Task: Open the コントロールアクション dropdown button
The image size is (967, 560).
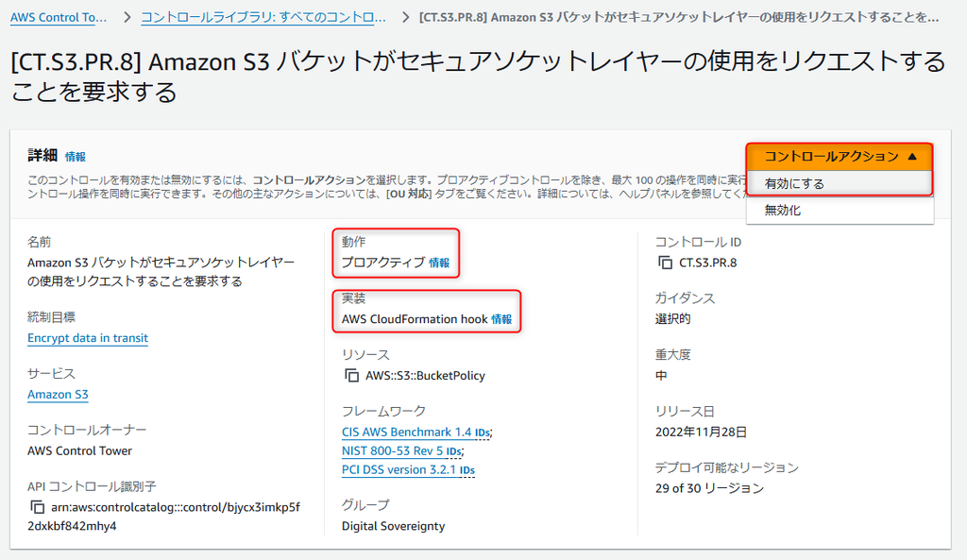Action: coord(840,157)
